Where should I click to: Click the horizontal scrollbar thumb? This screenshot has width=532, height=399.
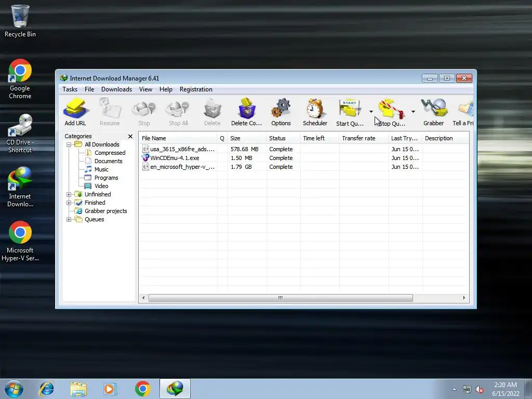(281, 298)
